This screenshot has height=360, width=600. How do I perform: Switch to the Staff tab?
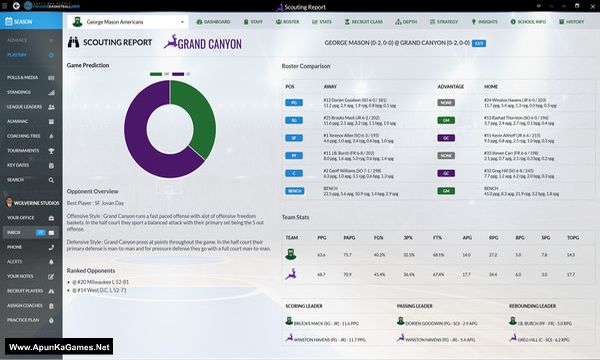(253, 22)
